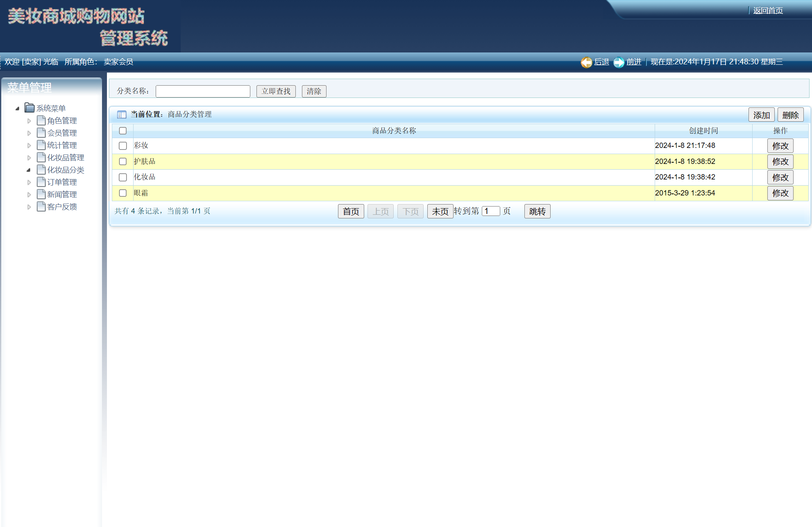
Task: Expand the 统计管理 tree arrow
Action: pos(29,145)
